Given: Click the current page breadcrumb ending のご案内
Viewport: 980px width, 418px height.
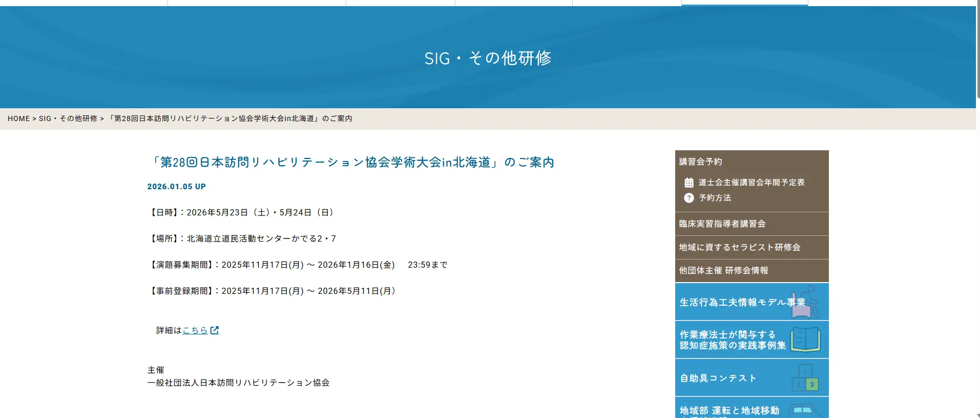Looking at the screenshot, I should click(231, 118).
